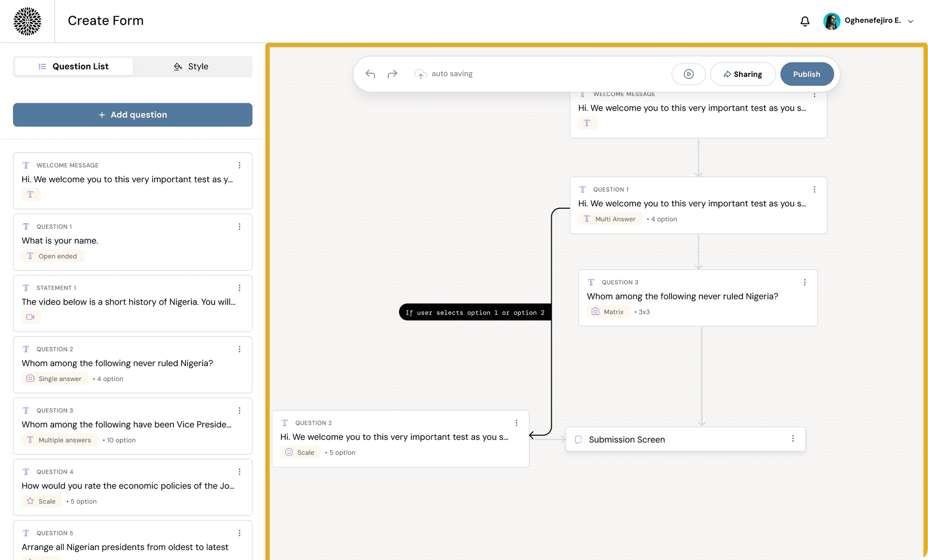
Task: Click the smiley Scale tag on canvas node
Action: tap(300, 453)
